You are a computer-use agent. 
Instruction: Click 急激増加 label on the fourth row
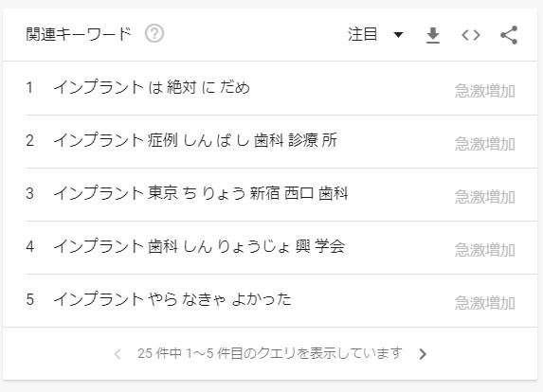485,250
